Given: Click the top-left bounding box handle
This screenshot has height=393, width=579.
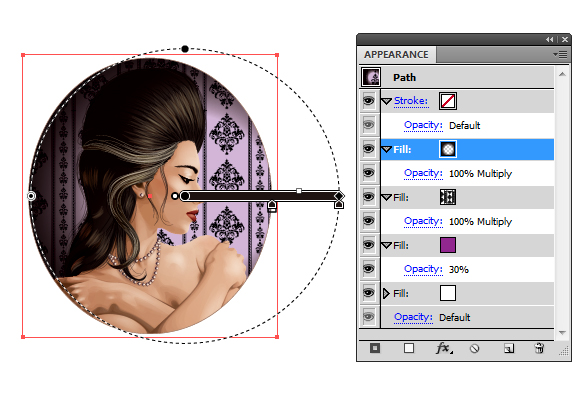Looking at the screenshot, I should [23, 55].
